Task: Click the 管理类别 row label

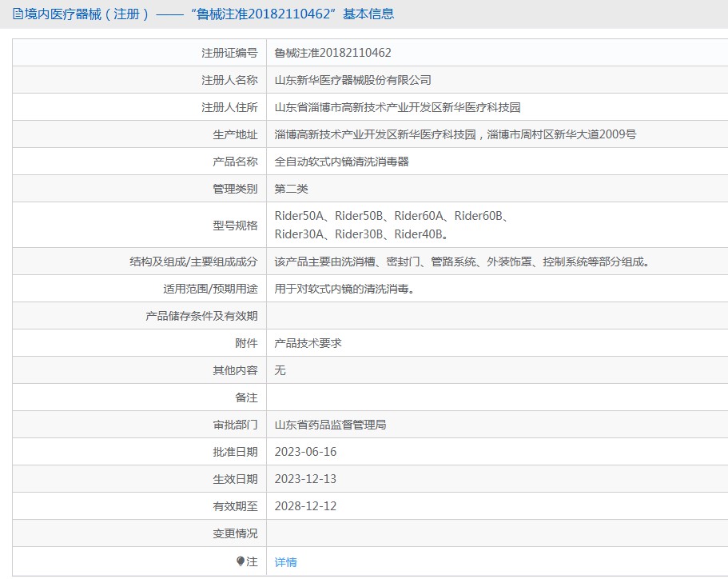Action: (235, 189)
